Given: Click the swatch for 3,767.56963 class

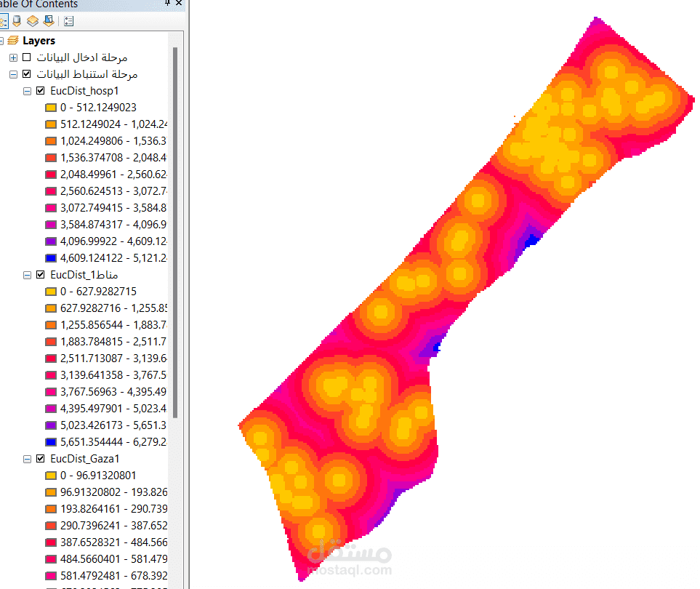Looking at the screenshot, I should [x=51, y=392].
